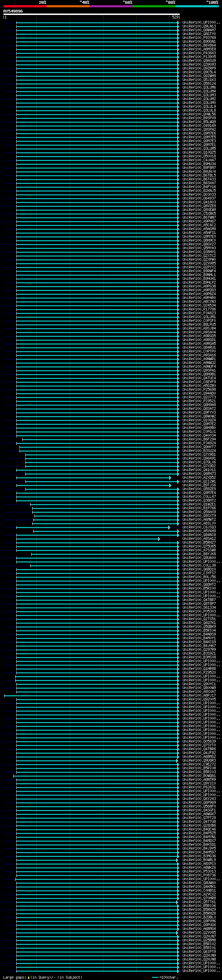This screenshot has height=980, width=222.
Task: Select the UniRef100_B9TJS6 label
Action: [199, 485]
